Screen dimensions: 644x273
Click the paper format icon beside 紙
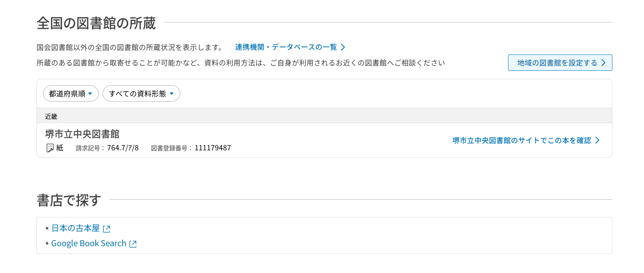(50, 148)
